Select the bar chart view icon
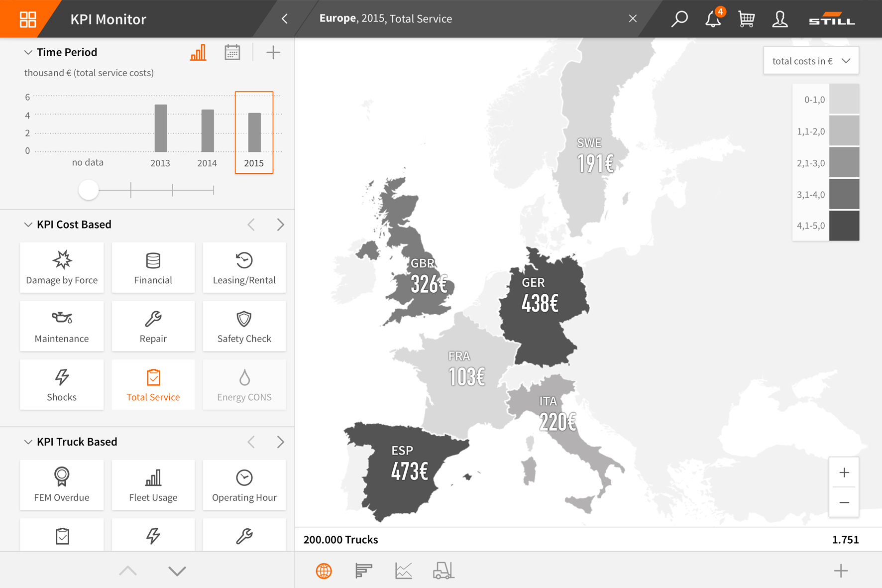This screenshot has height=588, width=882. (x=198, y=52)
